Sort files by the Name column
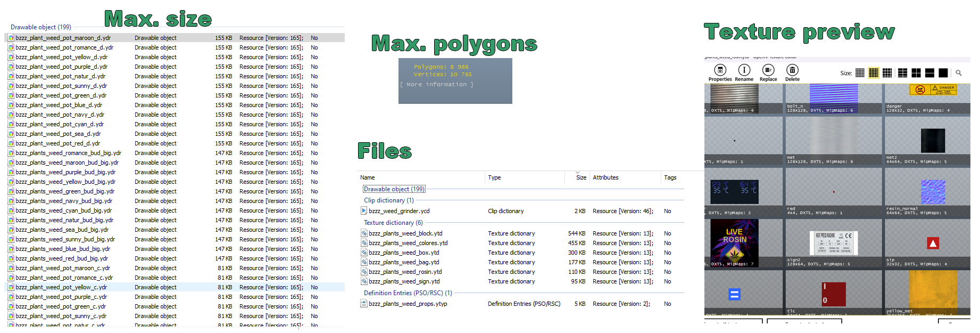The height and width of the screenshot is (333, 980). [368, 177]
